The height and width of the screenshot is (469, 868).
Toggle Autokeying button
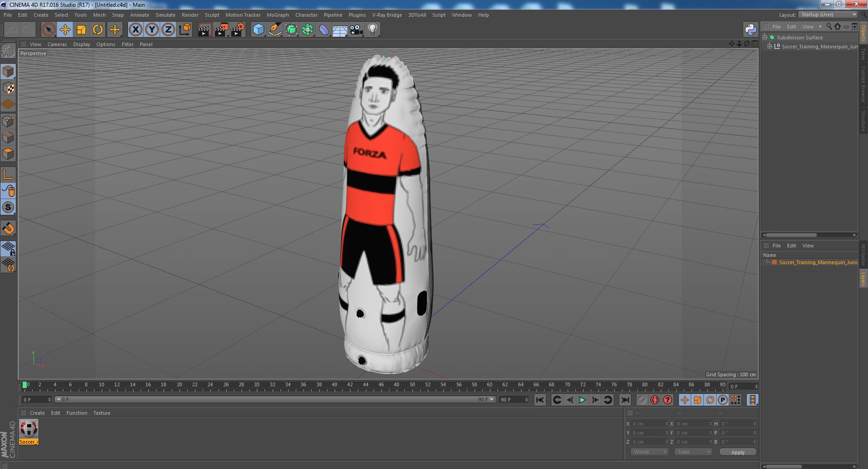pyautogui.click(x=655, y=400)
